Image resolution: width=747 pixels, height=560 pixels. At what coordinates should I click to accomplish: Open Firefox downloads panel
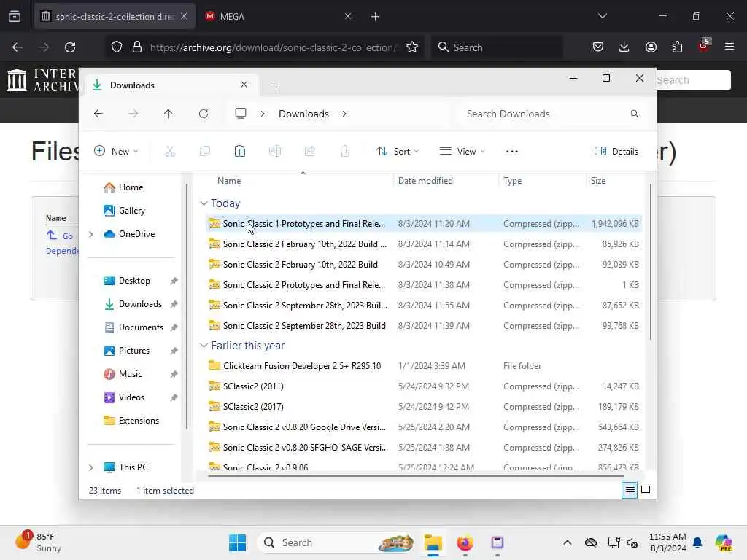coord(624,47)
